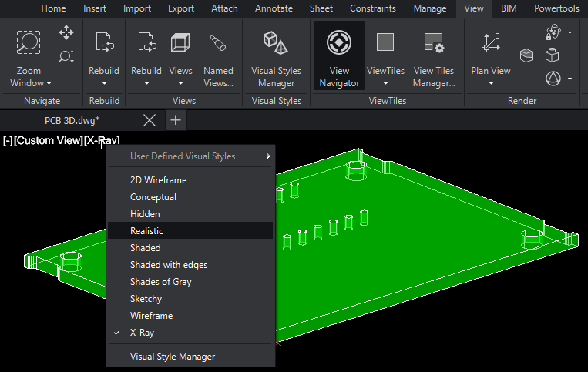588x372 pixels.
Task: Open the Visual Styles Manager ribbon icon
Action: (276, 42)
